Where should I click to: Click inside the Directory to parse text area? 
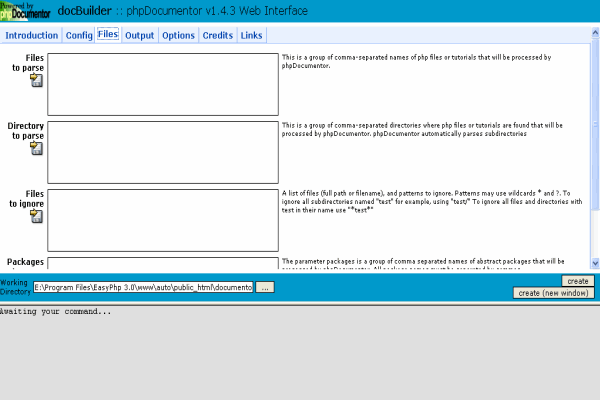(162, 150)
